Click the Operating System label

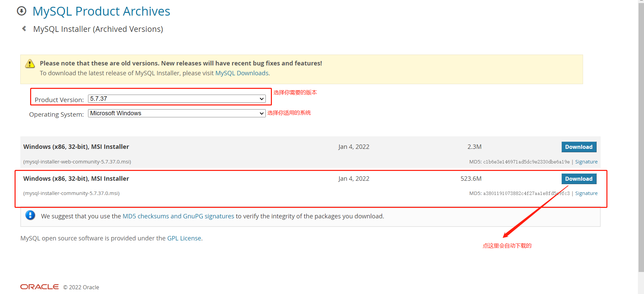57,115
